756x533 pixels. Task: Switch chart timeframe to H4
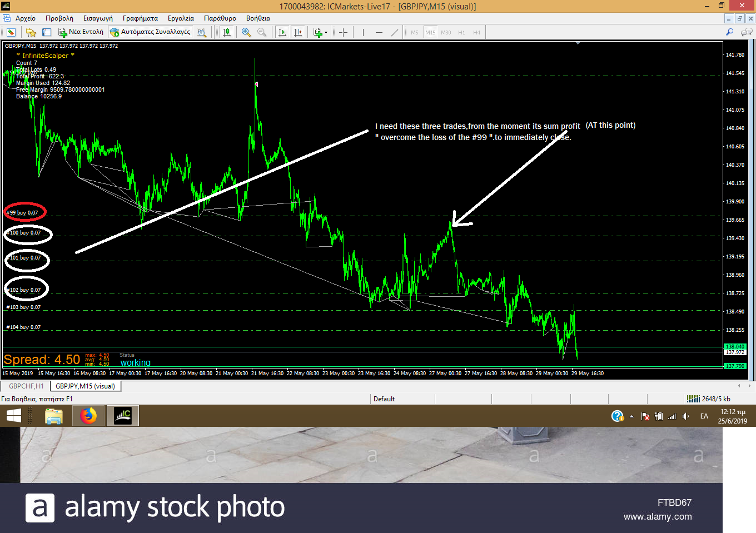[x=476, y=32]
